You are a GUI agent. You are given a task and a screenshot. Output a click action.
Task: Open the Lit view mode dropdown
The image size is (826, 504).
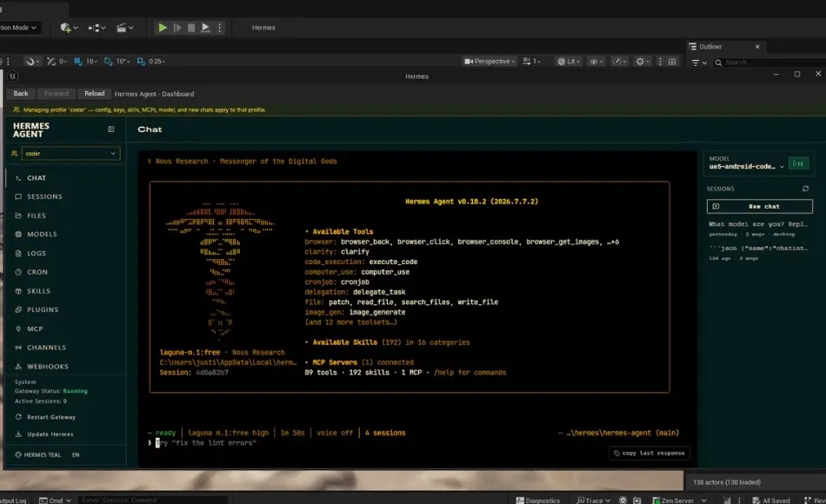tap(569, 61)
